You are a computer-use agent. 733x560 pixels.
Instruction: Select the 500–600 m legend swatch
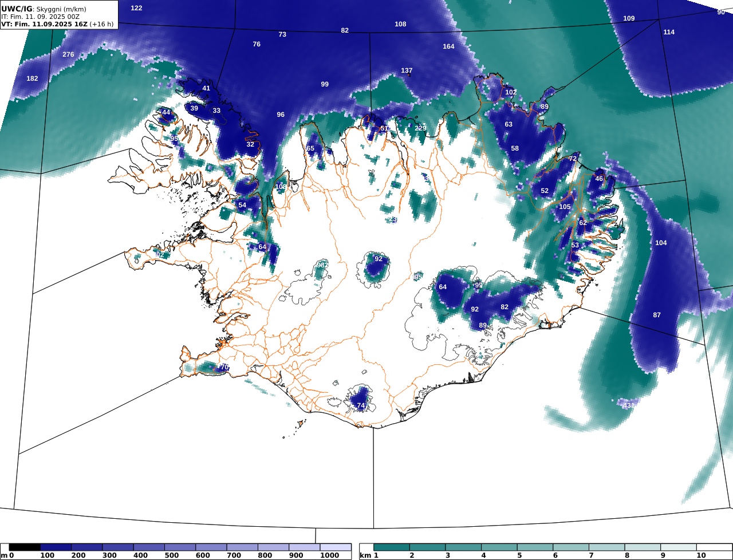point(180,547)
